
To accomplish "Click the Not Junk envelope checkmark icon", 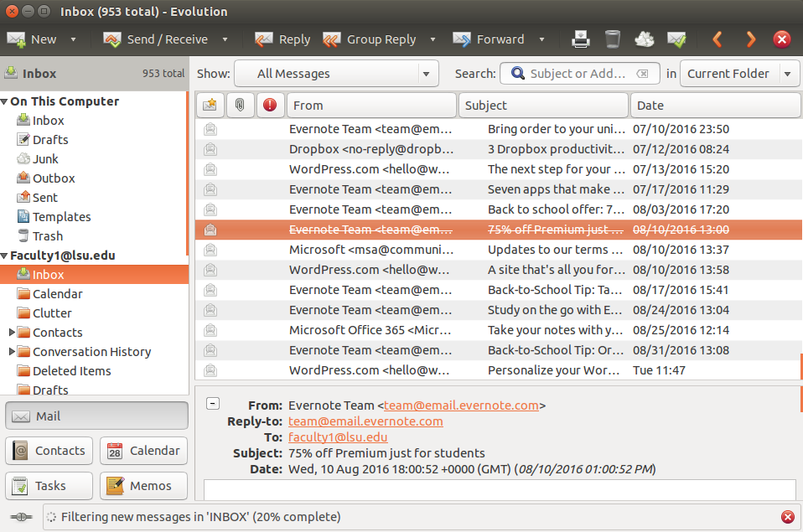I will [x=676, y=39].
